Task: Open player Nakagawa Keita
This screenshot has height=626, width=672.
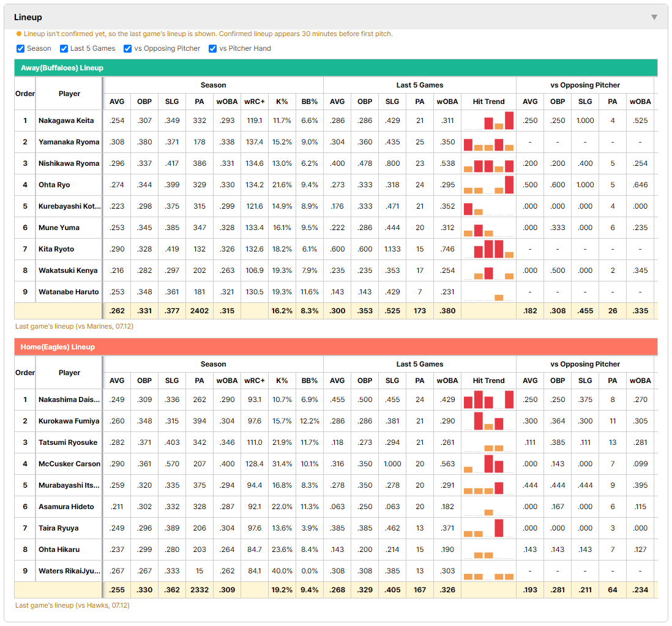Action: 66,121
